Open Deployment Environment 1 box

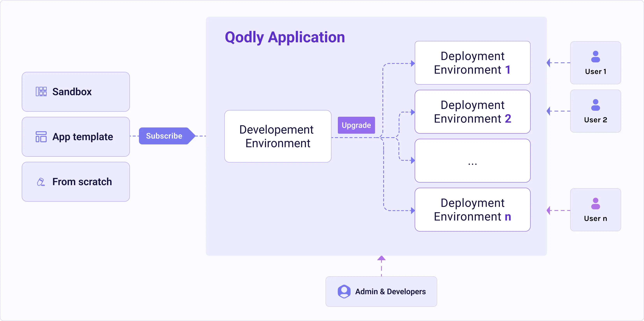[473, 63]
